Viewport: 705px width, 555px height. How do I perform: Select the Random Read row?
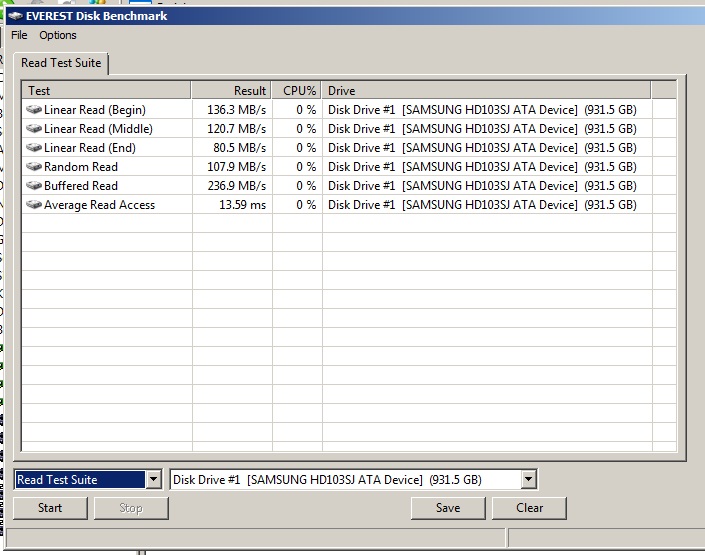[x=349, y=166]
